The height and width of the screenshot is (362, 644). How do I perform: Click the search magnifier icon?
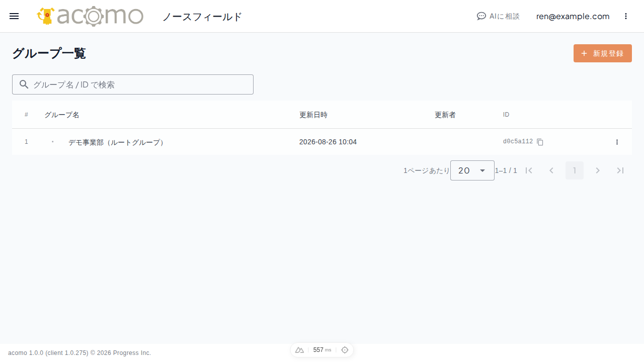click(x=24, y=84)
